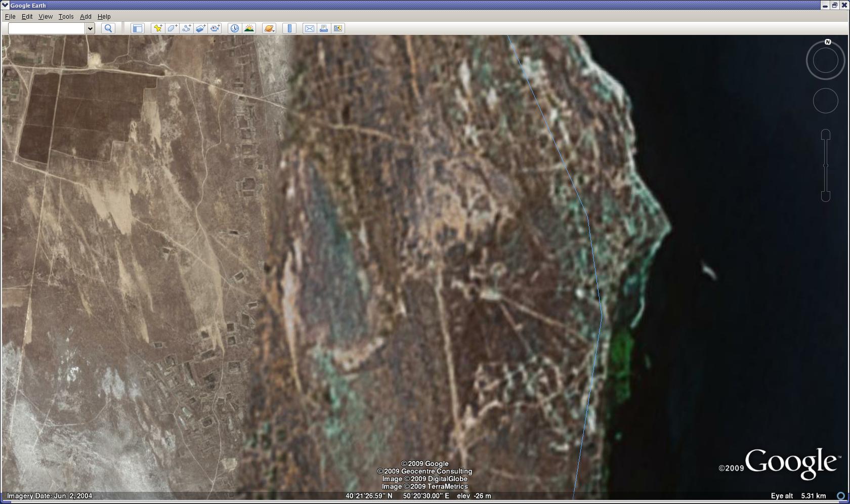Click the search magnifier button

pyautogui.click(x=108, y=28)
